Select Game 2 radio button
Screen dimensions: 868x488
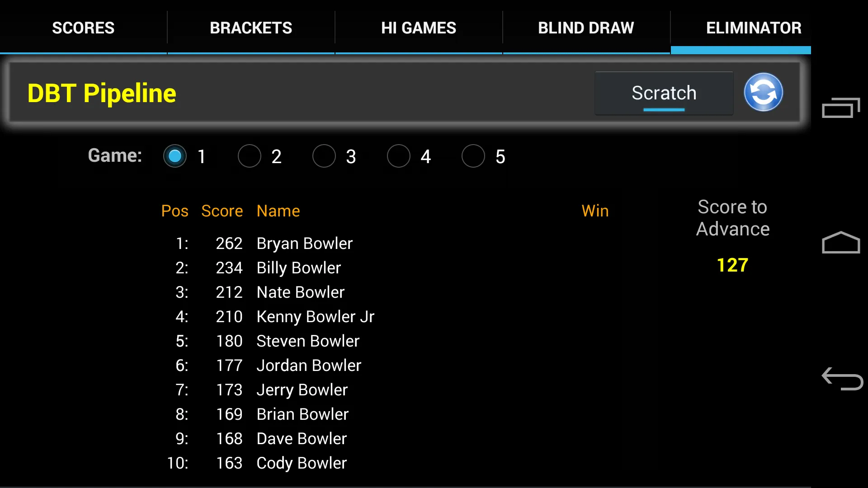point(249,155)
